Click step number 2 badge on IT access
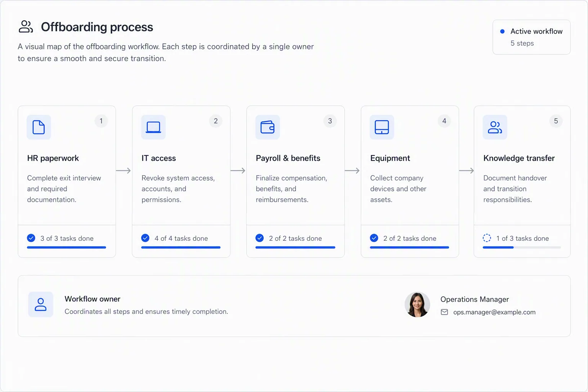This screenshot has height=392, width=588. [216, 121]
